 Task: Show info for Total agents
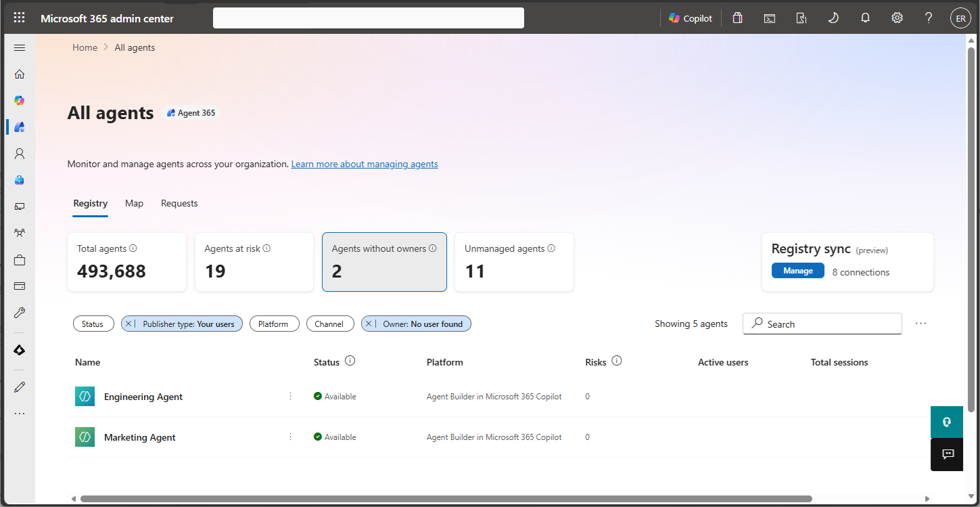click(133, 248)
